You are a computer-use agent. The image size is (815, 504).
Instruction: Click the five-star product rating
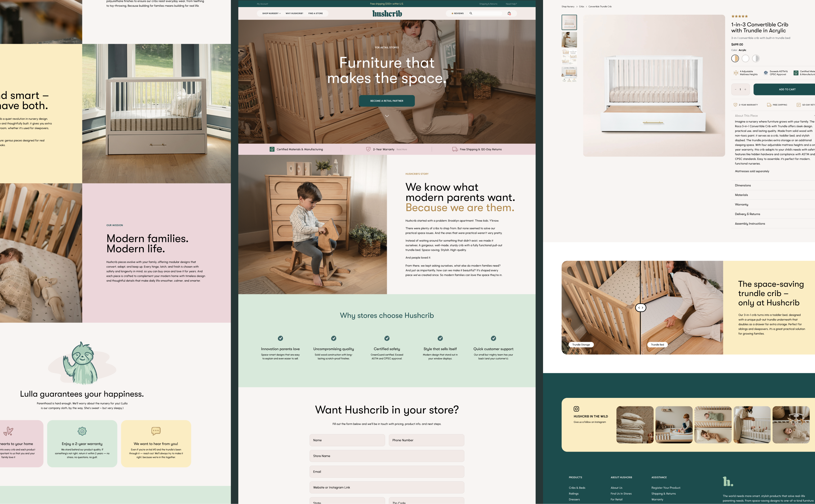point(739,16)
